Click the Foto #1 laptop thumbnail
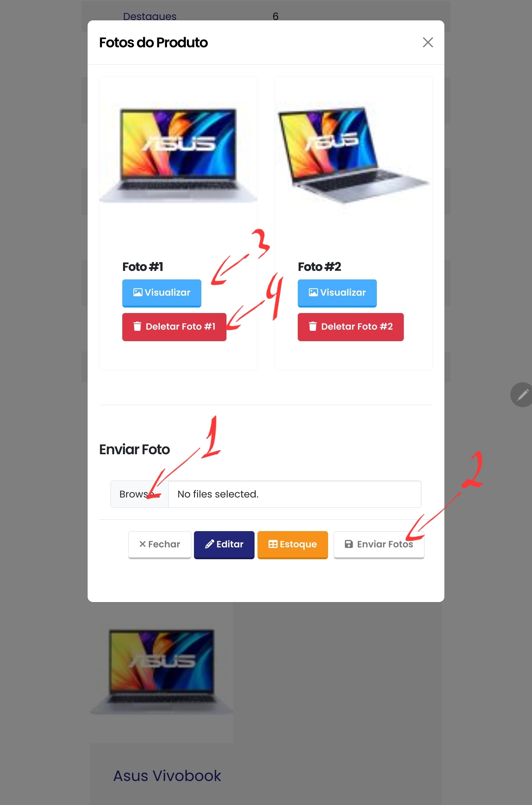The height and width of the screenshot is (805, 532). point(178,154)
